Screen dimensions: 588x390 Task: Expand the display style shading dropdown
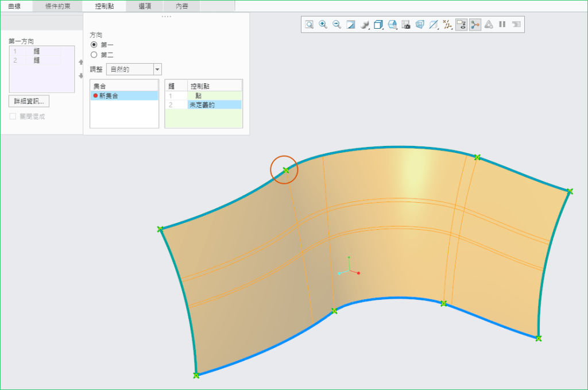click(365, 25)
